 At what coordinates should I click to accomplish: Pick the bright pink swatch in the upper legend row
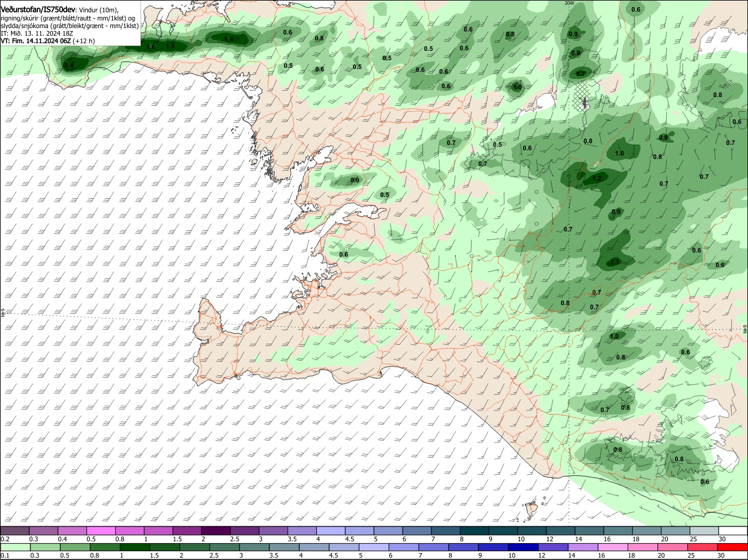pyautogui.click(x=101, y=530)
